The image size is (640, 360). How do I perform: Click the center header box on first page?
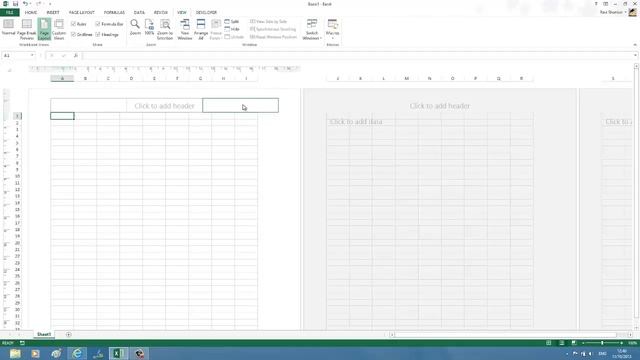tap(164, 106)
